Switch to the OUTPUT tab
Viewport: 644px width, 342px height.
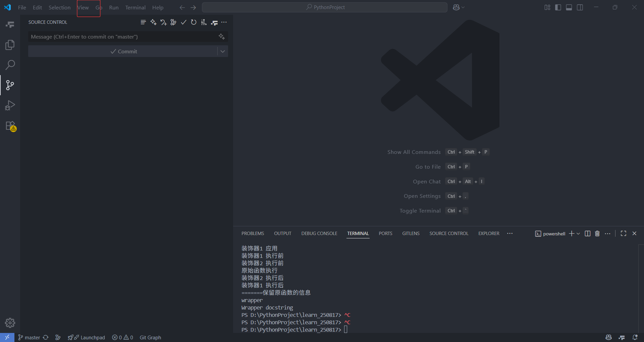(282, 233)
